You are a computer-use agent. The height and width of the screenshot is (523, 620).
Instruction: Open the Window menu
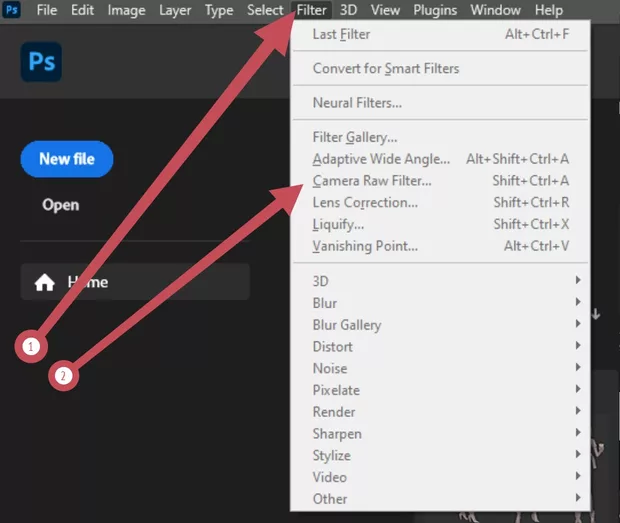click(495, 10)
